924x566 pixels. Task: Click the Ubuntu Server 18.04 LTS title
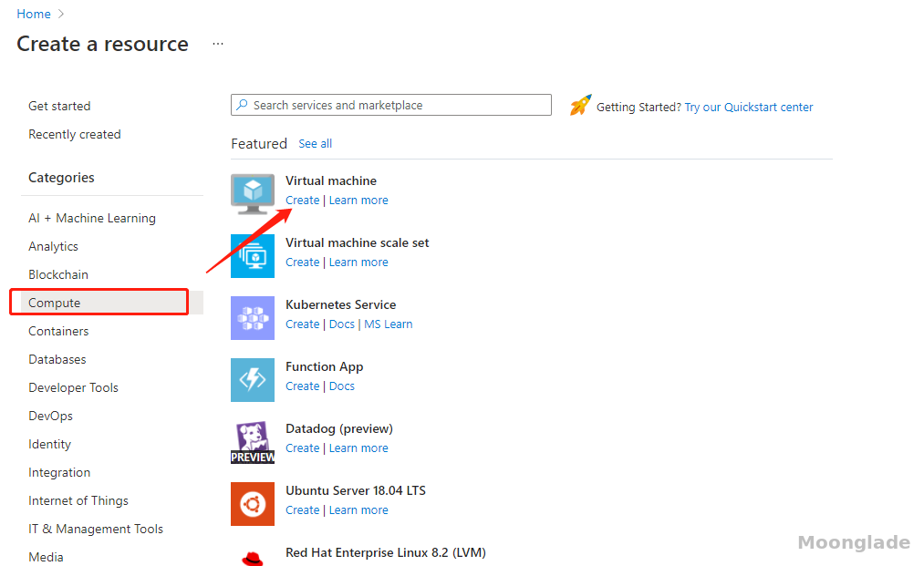point(356,490)
